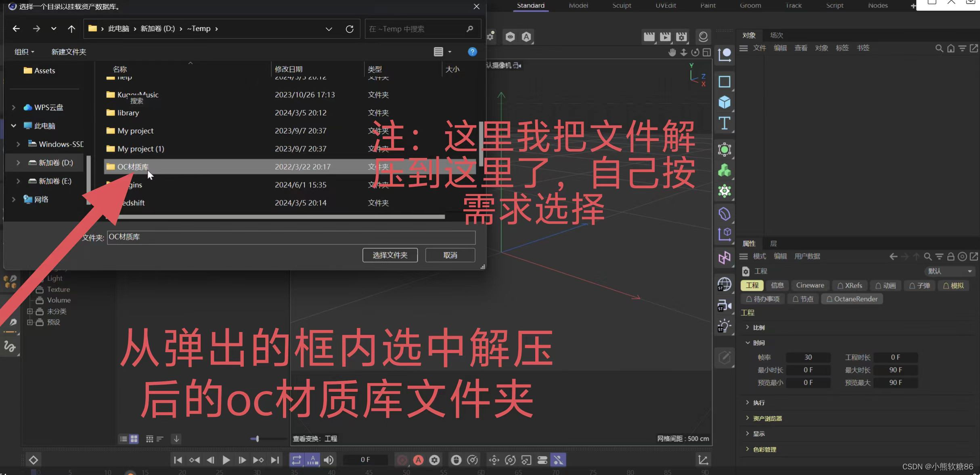Viewport: 980px width, 475px height.
Task: Toggle timeline loop playback
Action: (297, 460)
